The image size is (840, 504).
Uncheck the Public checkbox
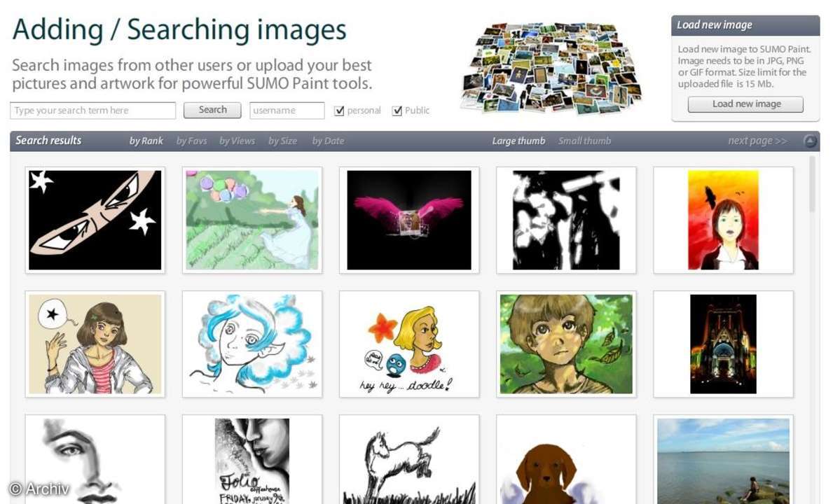pyautogui.click(x=397, y=111)
